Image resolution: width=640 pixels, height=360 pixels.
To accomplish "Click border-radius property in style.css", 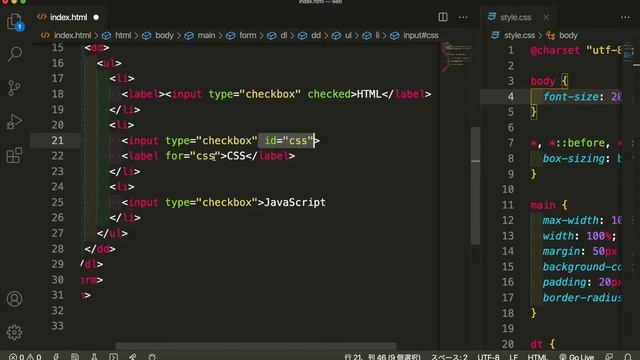I will (x=582, y=298).
